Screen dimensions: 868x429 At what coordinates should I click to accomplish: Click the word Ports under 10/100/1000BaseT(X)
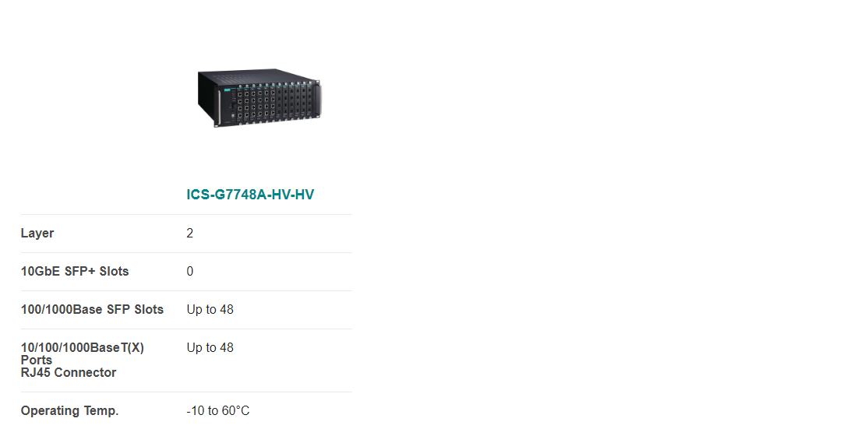[x=37, y=360]
